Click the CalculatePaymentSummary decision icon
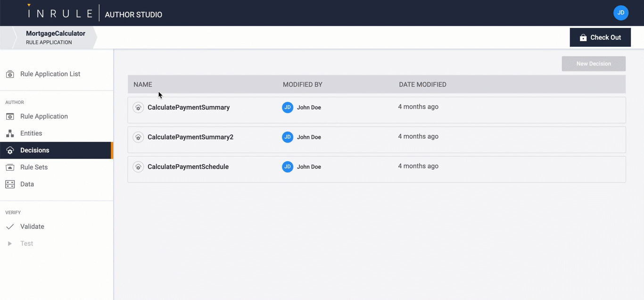The height and width of the screenshot is (300, 644). pyautogui.click(x=138, y=107)
